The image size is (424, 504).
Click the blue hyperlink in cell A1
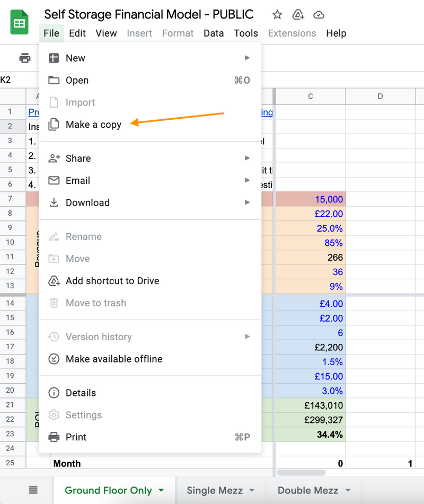click(x=33, y=112)
